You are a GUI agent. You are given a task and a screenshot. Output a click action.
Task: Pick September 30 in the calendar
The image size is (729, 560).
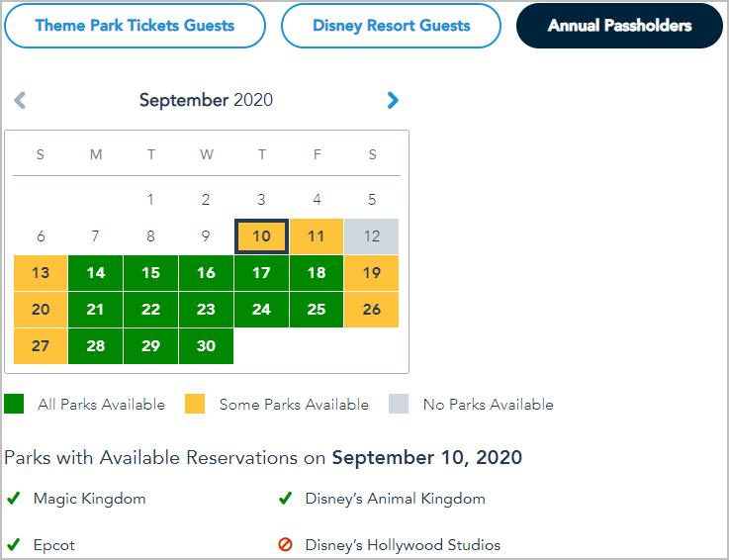206,346
